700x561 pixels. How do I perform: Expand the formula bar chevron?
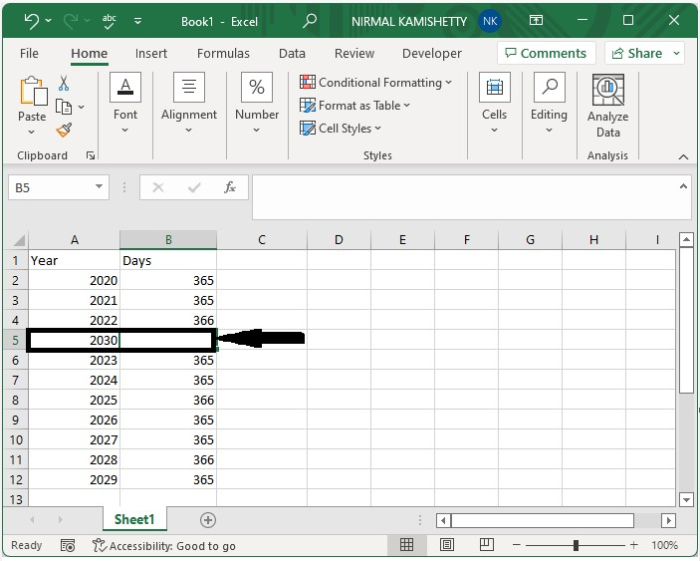pyautogui.click(x=683, y=187)
